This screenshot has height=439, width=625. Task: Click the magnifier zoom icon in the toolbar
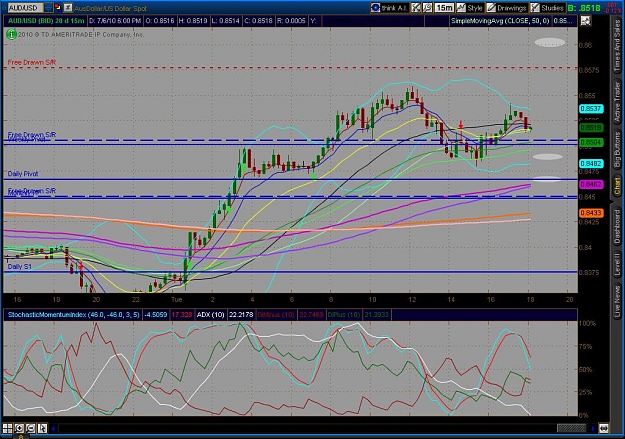pyautogui.click(x=427, y=8)
